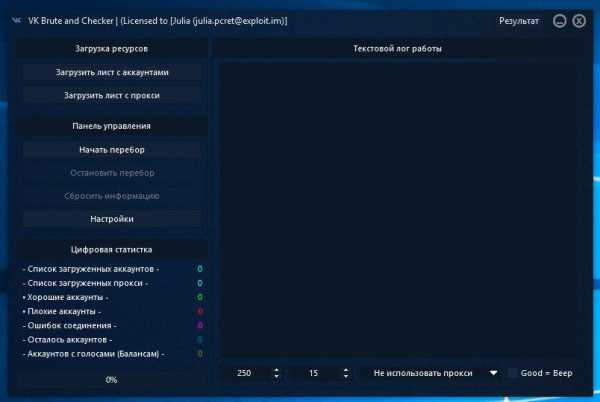Viewport: 600px width, 402px height.
Task: Close the window with the X icon
Action: (x=579, y=21)
